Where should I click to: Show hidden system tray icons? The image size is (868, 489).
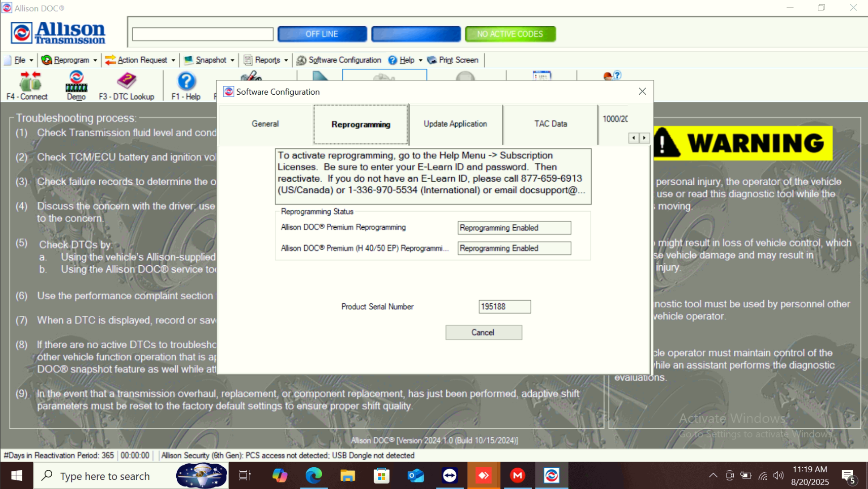click(713, 475)
